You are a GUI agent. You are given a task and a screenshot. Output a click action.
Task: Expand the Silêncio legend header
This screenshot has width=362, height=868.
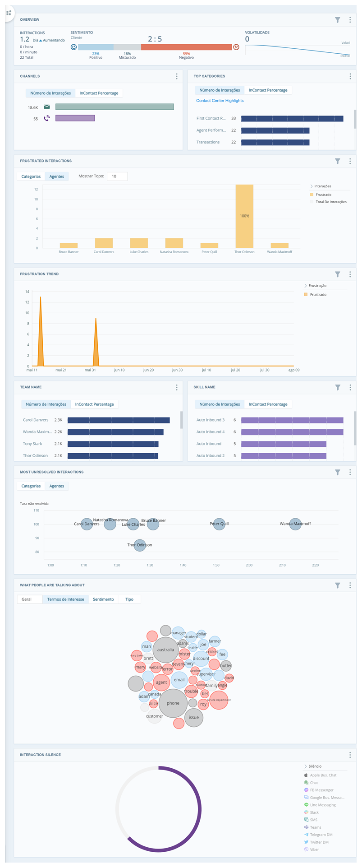click(313, 766)
